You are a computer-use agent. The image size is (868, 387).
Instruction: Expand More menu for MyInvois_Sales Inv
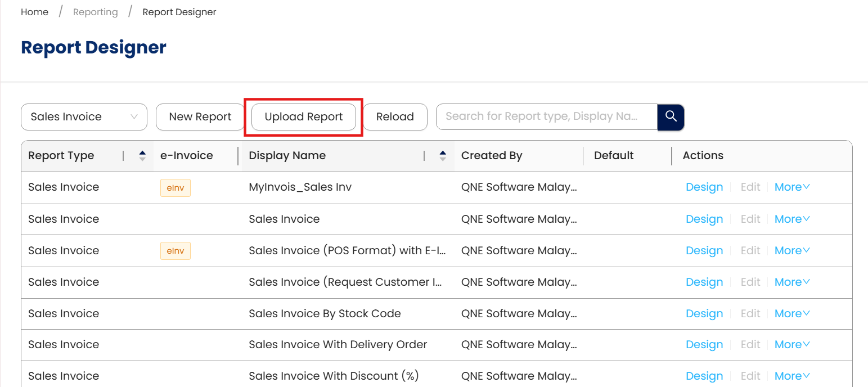(792, 187)
